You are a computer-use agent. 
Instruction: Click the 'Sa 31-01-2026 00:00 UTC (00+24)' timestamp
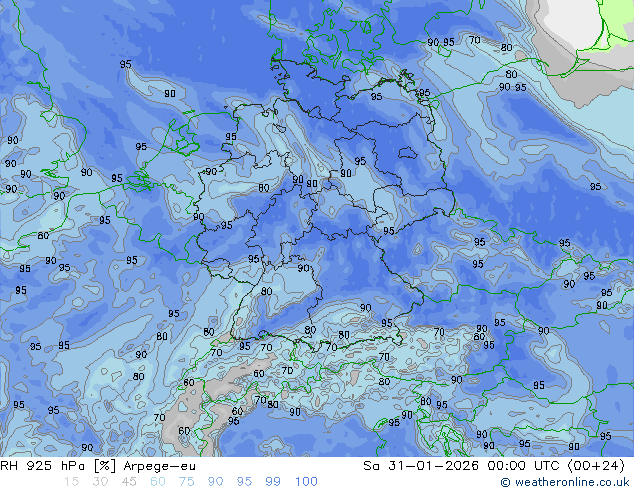494,466
